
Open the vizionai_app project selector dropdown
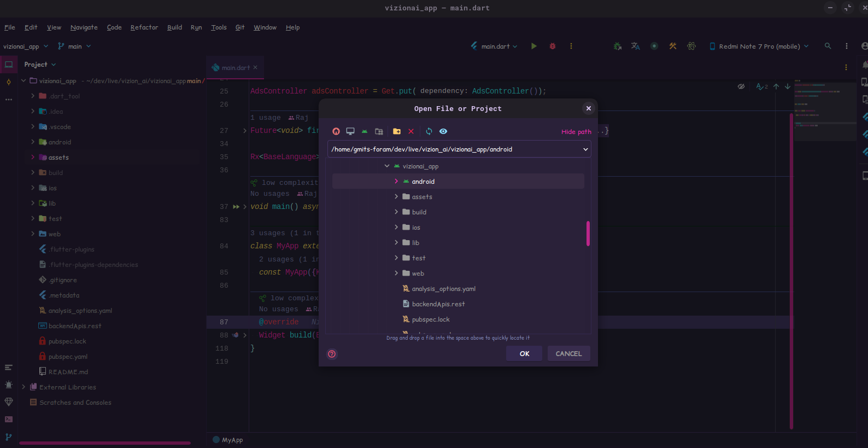pyautogui.click(x=26, y=46)
